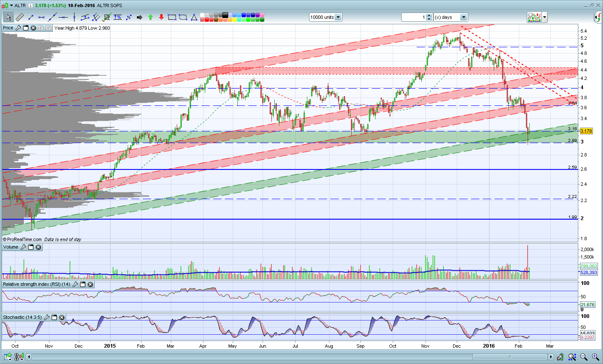Open Volume indicator settings wrench
Image resolution: width=603 pixels, height=364 pixels.
click(x=23, y=247)
